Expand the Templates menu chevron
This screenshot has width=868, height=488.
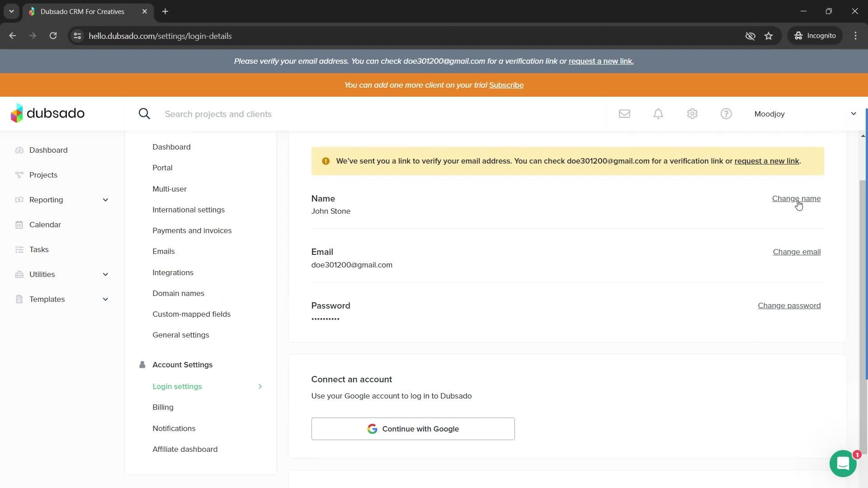[x=105, y=299]
